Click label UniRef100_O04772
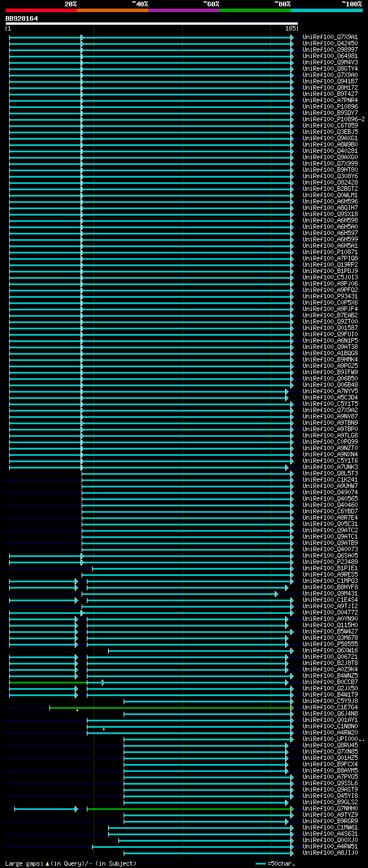 coord(330,613)
